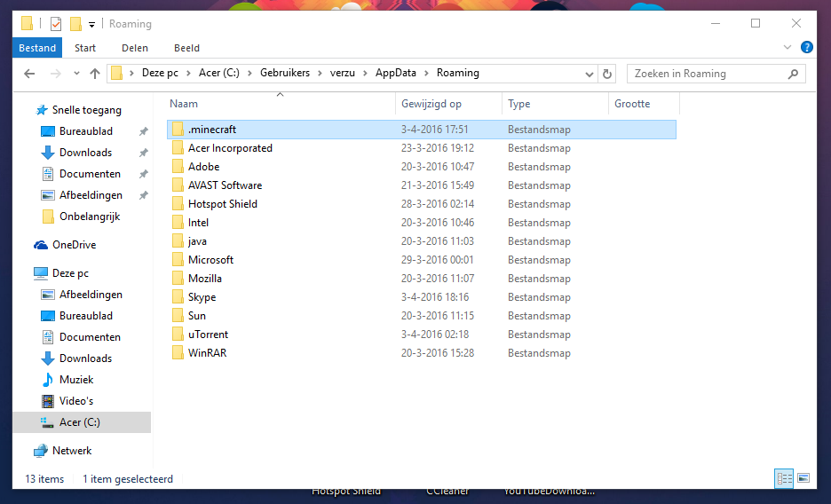
Task: Select the java folder icon
Action: coord(178,240)
